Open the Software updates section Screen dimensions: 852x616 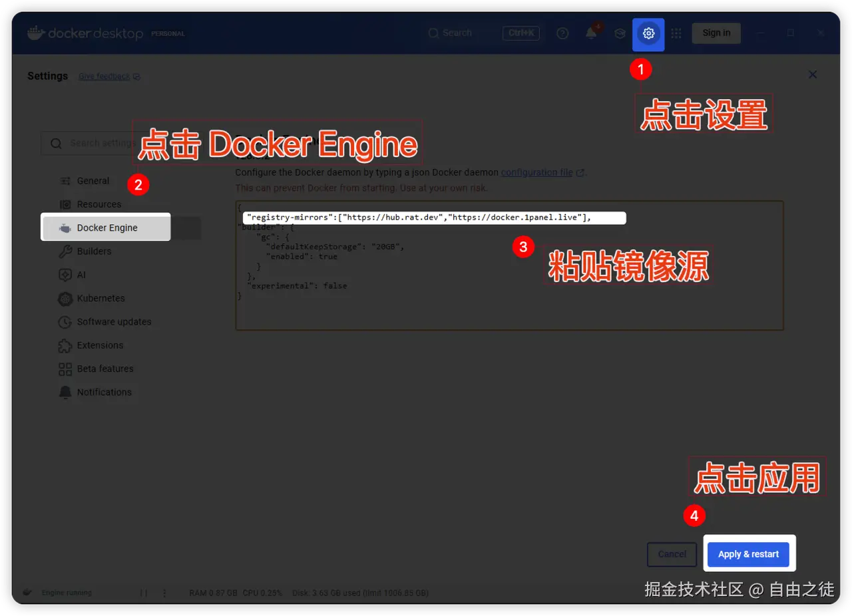click(121, 322)
